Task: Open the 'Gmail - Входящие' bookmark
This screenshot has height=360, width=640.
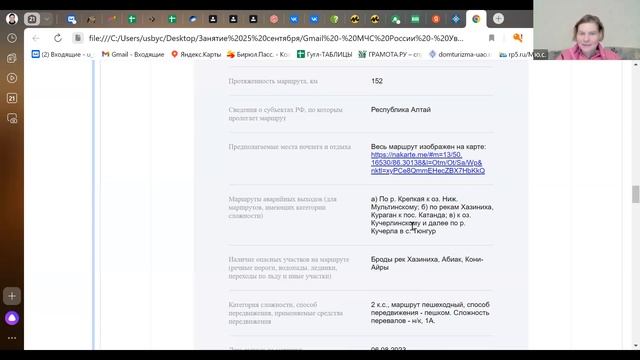Action: click(x=133, y=54)
